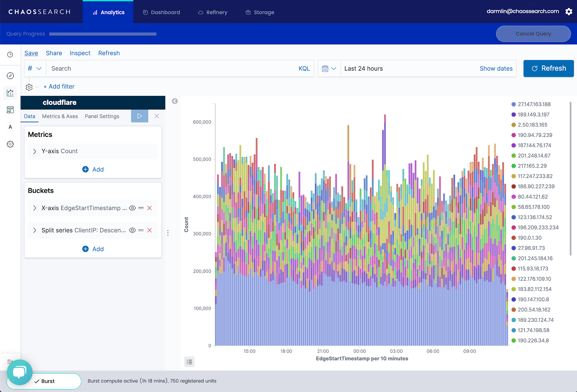Expand the X-axis EdgeStartTimestamp bucket
The width and height of the screenshot is (577, 392).
point(35,208)
